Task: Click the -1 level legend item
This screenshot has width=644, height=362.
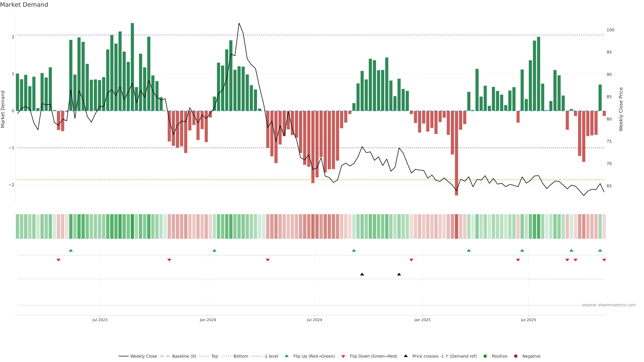Action: [271, 356]
